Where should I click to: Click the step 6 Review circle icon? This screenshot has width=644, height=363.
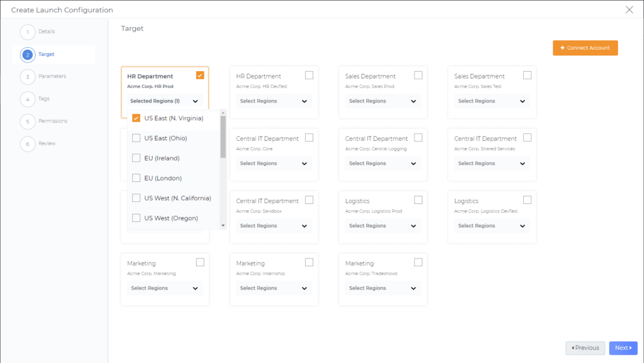point(28,143)
